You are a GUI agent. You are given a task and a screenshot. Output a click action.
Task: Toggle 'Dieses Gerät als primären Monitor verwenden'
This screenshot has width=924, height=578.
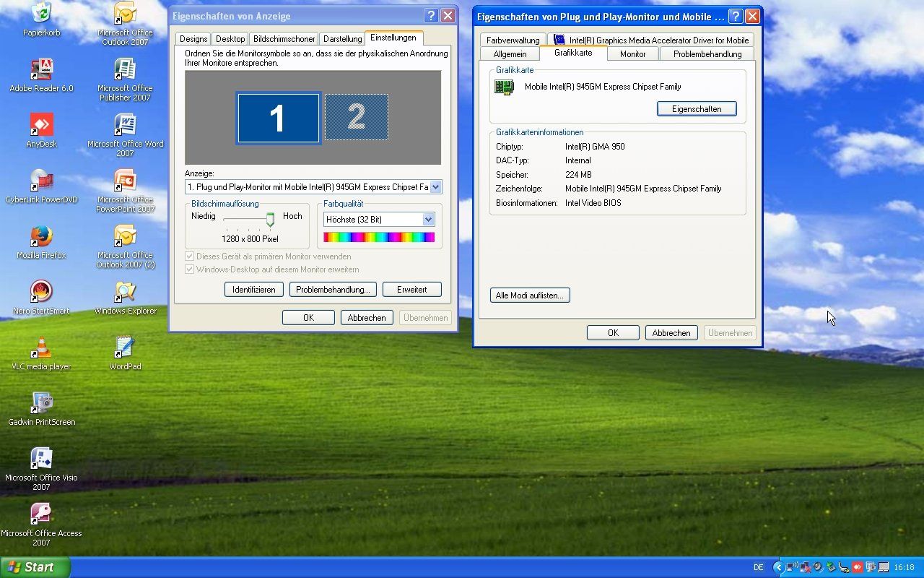click(x=269, y=256)
